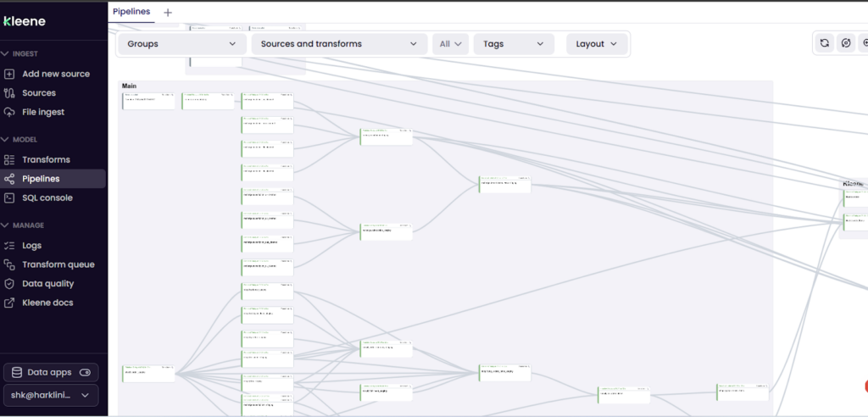
Task: Expand the Layout dropdown
Action: [597, 44]
